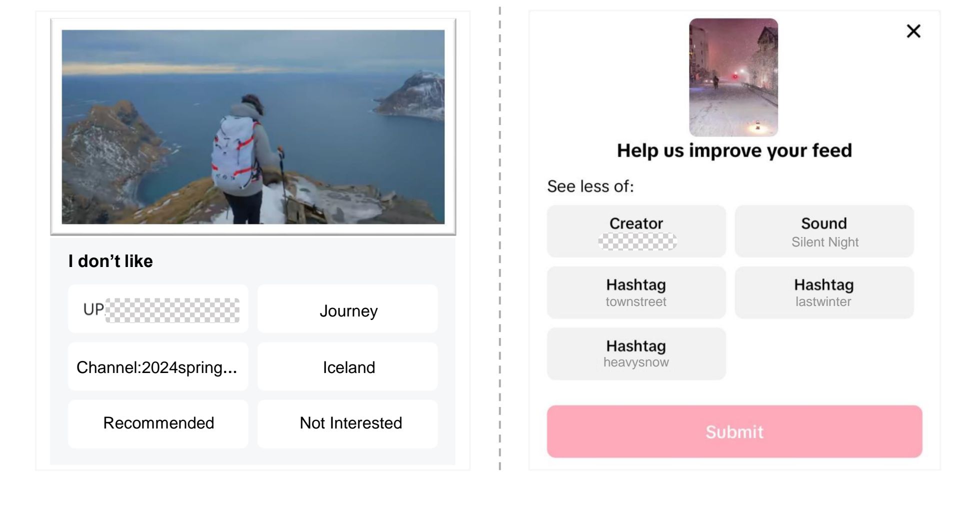
Task: Click the 'See less of:' label
Action: tap(590, 186)
